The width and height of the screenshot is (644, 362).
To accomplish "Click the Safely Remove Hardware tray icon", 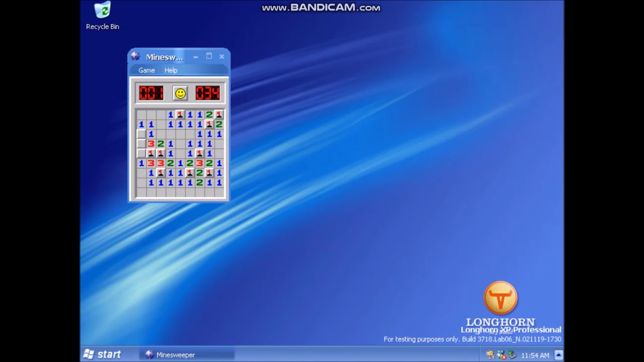I will click(512, 355).
